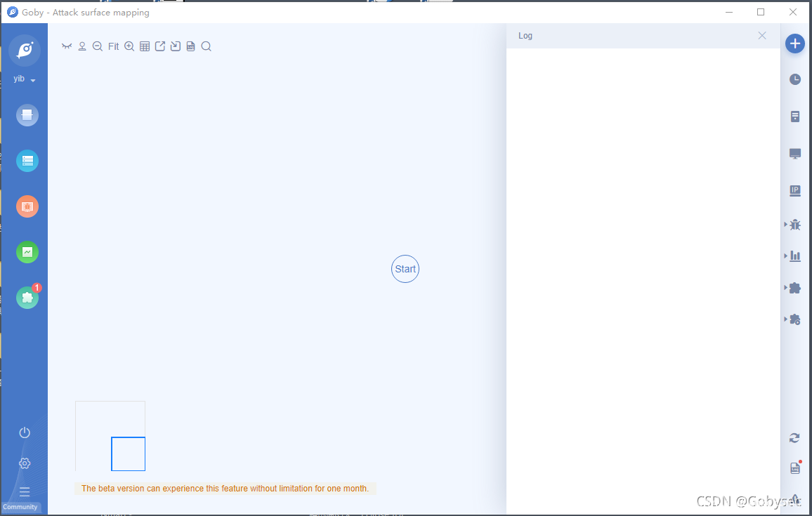Click the minimap blue viewport rectangle

[x=128, y=454]
